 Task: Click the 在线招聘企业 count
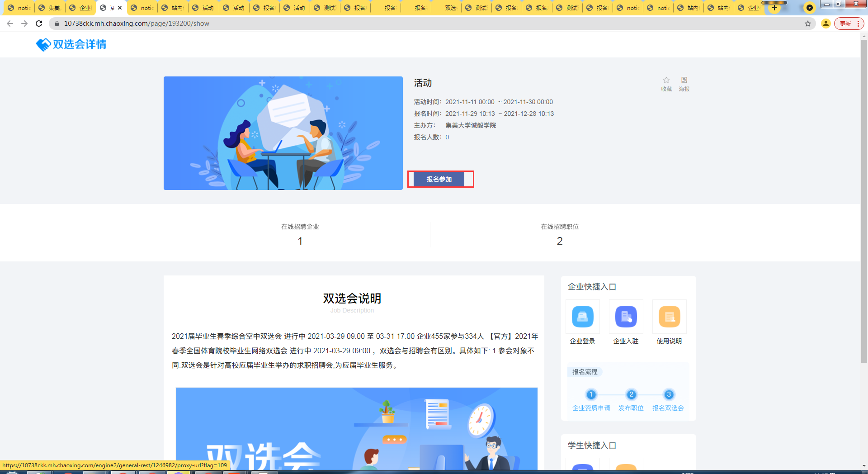(x=300, y=241)
